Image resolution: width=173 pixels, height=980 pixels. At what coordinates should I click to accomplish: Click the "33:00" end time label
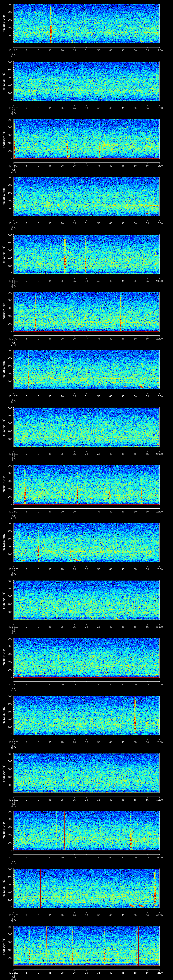160,972
